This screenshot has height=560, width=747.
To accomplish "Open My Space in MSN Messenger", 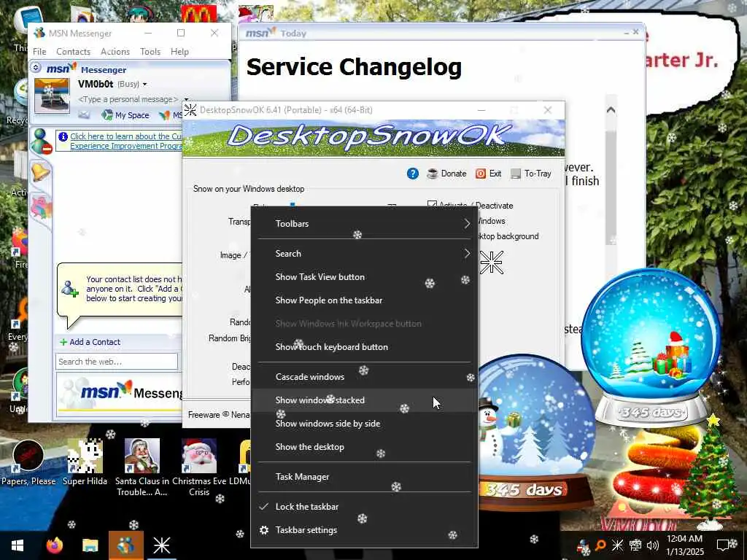I will pyautogui.click(x=126, y=114).
